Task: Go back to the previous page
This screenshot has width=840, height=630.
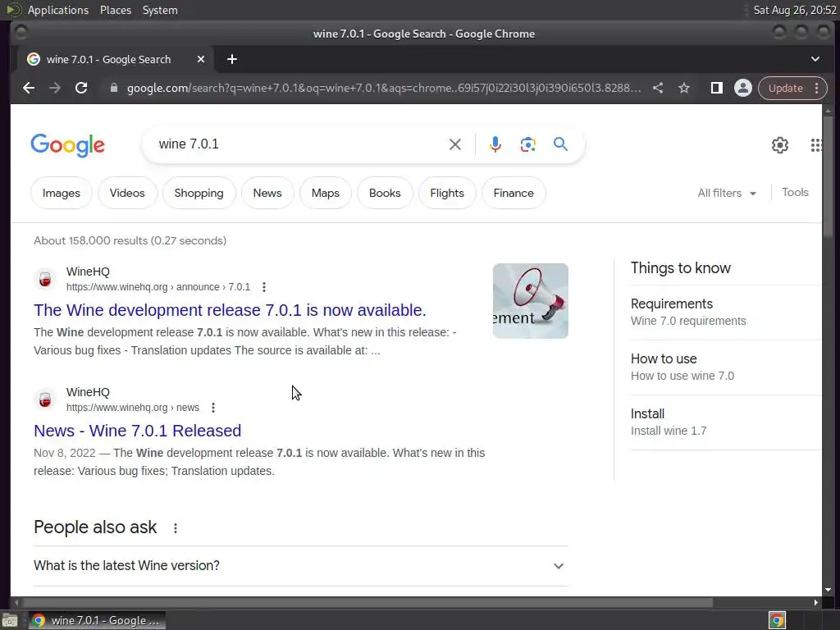Action: [29, 88]
